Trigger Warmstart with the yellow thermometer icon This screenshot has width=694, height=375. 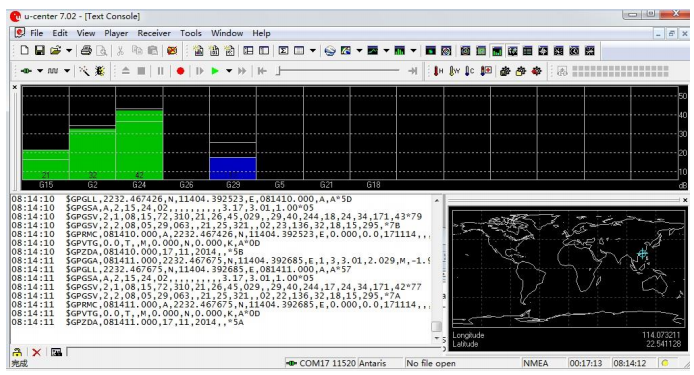(454, 71)
